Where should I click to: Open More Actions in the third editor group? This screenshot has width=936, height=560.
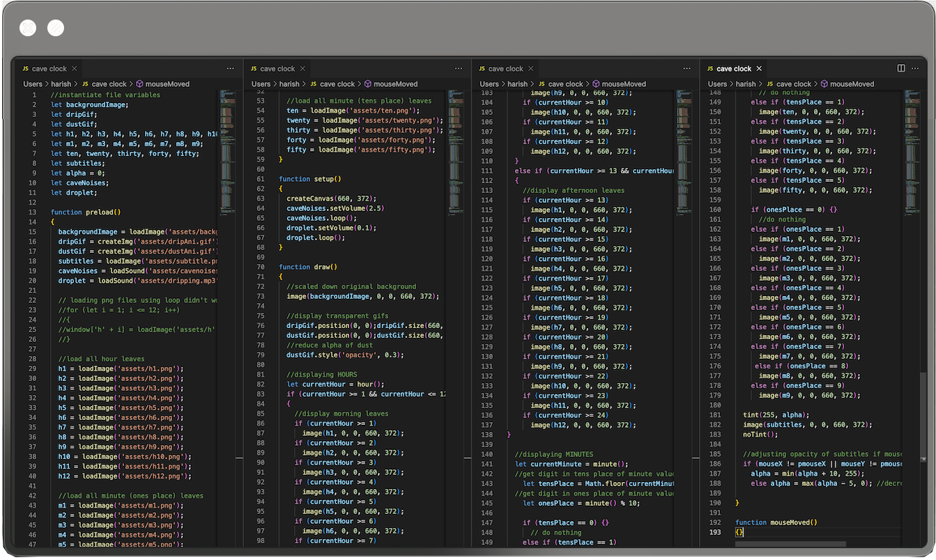686,68
